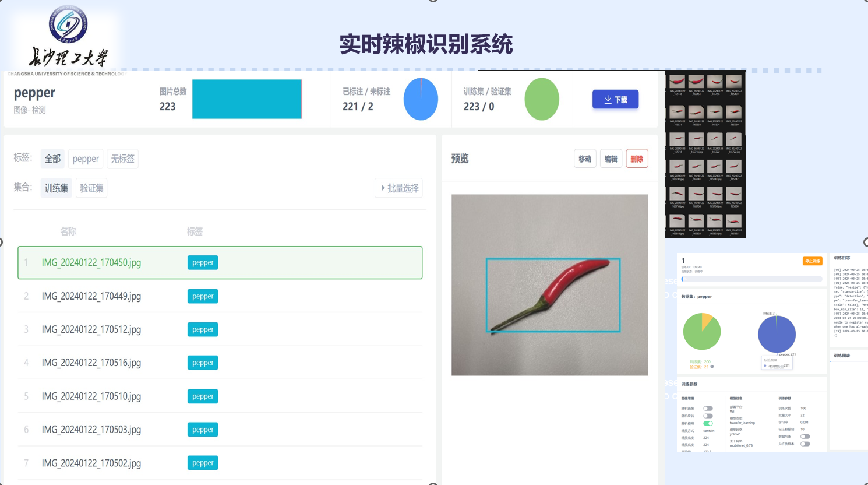Expand the 批量选择 batch select option
Image resolution: width=868 pixels, height=485 pixels.
tap(399, 188)
